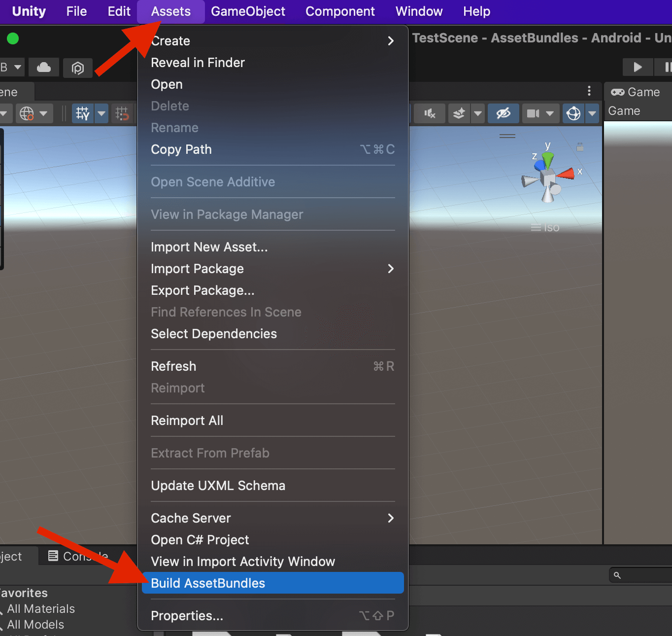This screenshot has height=636, width=672.
Task: Toggle Scene view audio mute button
Action: (x=430, y=114)
